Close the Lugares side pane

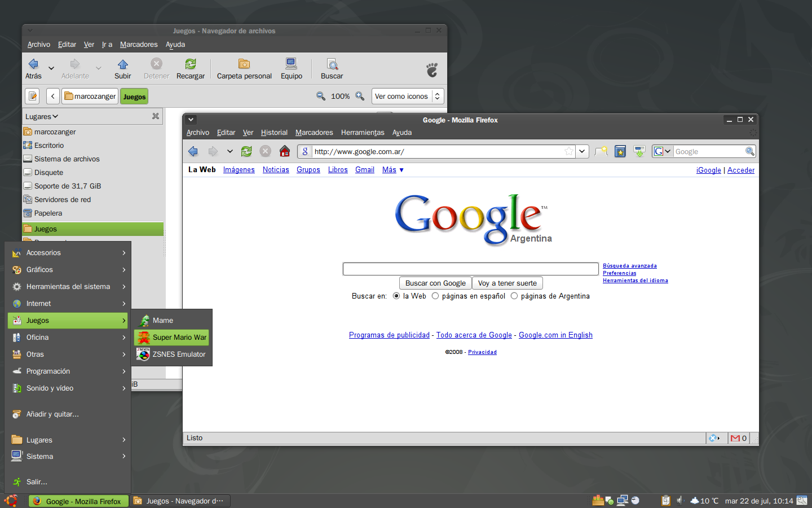(156, 116)
